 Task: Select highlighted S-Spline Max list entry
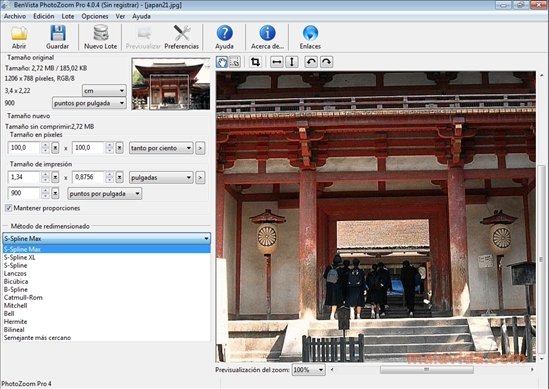(x=106, y=249)
